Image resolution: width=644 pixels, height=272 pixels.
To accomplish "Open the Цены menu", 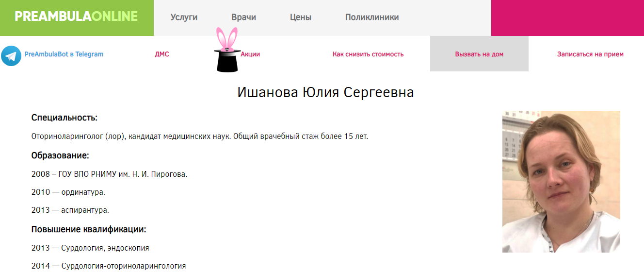I will [x=301, y=17].
